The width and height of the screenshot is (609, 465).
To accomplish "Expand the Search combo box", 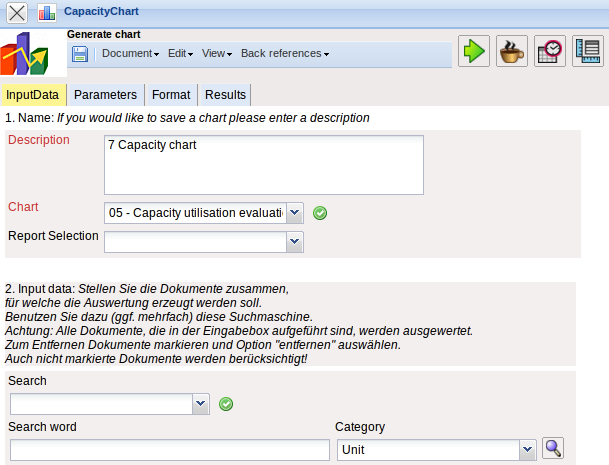I will [x=201, y=404].
